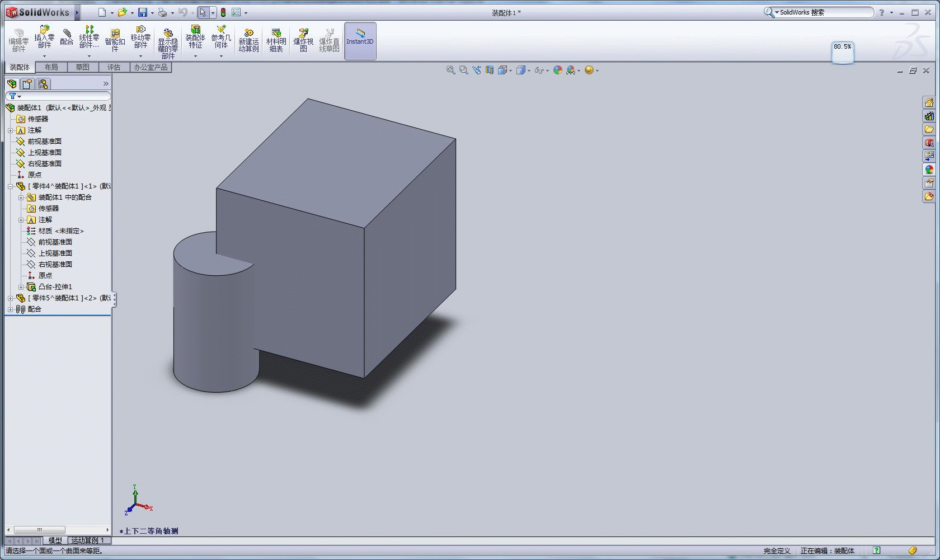Expand the 零件5^装配体1 tree node
The image size is (940, 560).
tap(10, 298)
